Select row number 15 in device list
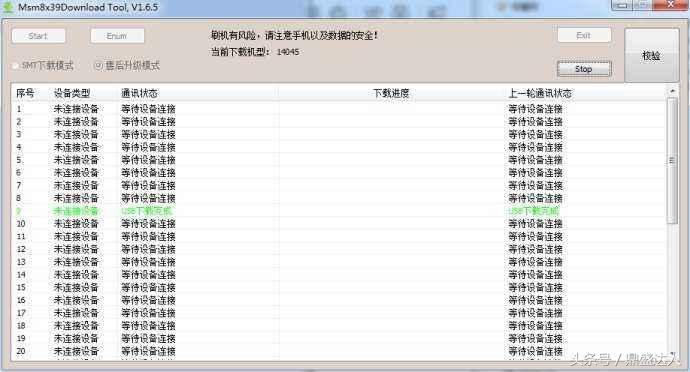 [338, 287]
